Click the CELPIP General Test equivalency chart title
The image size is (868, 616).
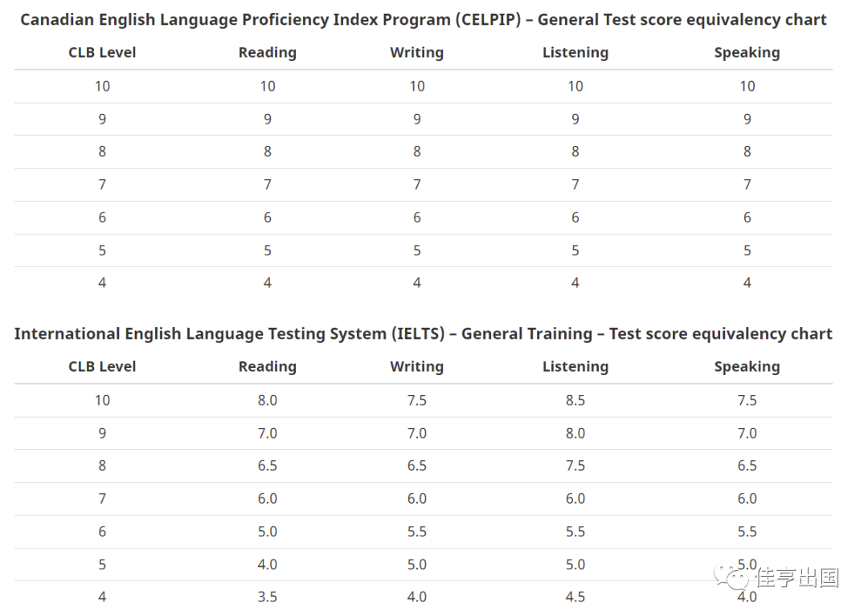pos(424,20)
